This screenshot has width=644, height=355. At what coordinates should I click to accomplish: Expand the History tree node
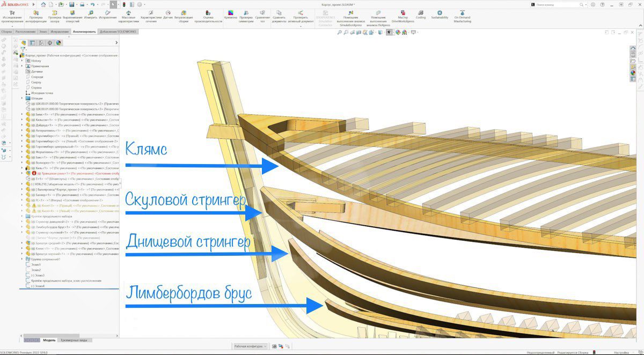pyautogui.click(x=23, y=61)
